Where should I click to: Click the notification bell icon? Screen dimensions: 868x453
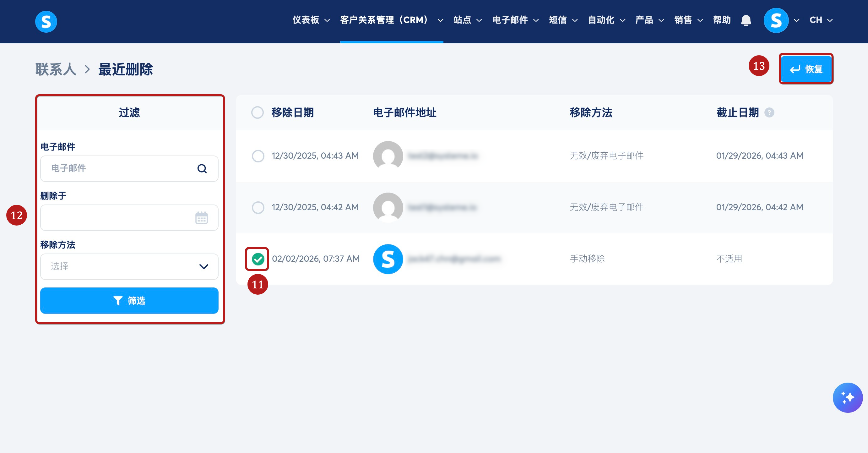pyautogui.click(x=746, y=20)
